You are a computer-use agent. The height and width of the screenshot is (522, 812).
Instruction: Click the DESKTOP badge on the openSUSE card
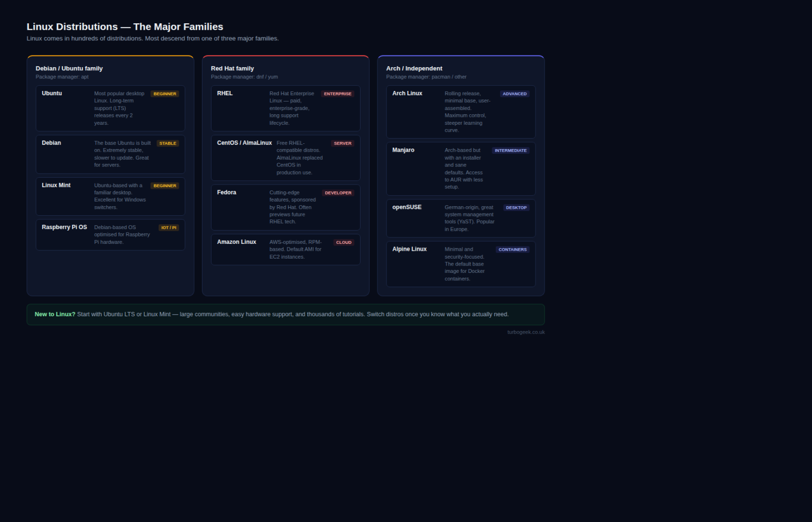coord(516,208)
